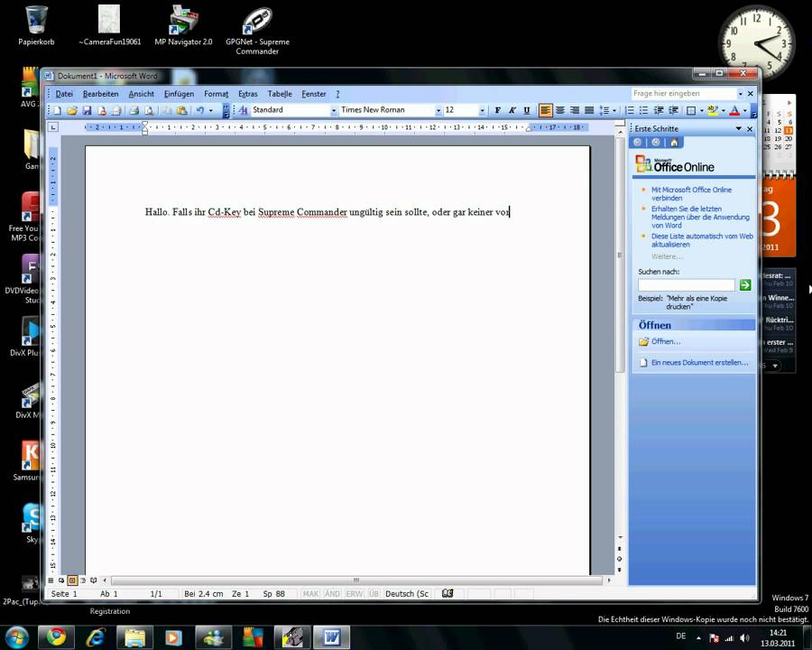Center the text alignment

pos(559,110)
